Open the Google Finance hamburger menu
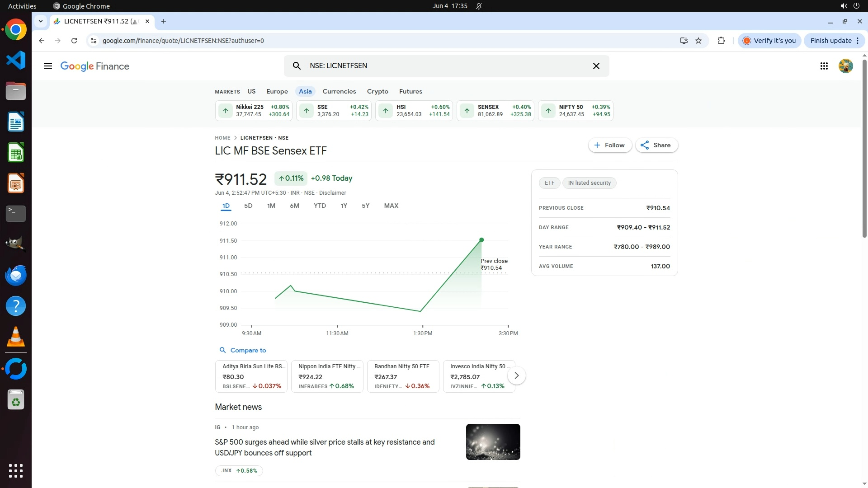868x488 pixels. [47, 66]
